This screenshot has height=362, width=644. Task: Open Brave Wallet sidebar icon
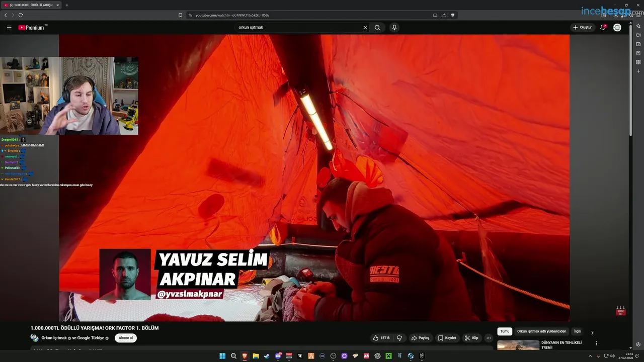point(638,44)
